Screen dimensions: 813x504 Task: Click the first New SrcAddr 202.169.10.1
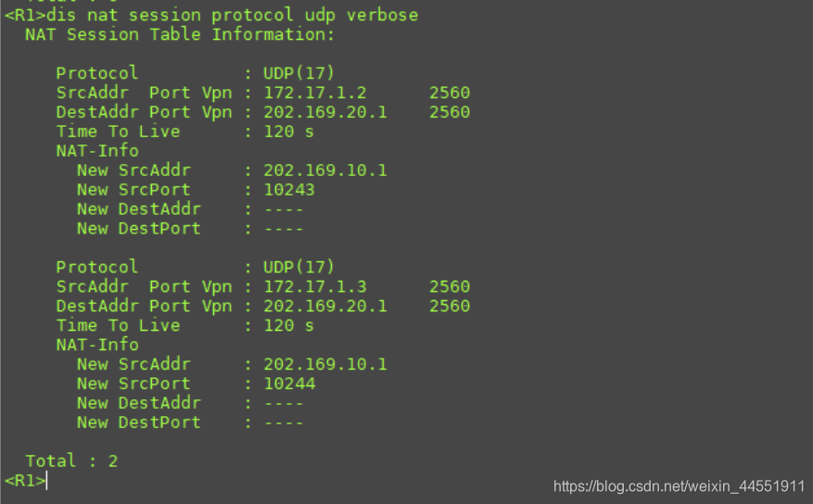(325, 170)
